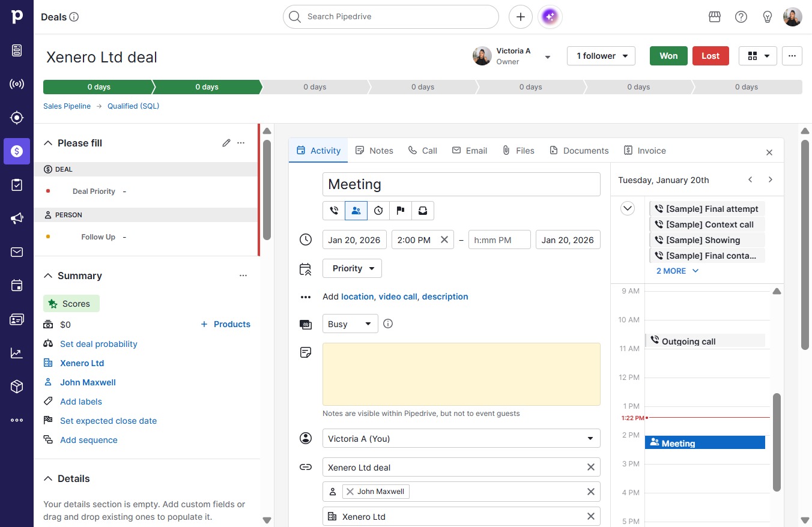Mark the deal as Lost
This screenshot has height=527, width=812.
click(710, 56)
